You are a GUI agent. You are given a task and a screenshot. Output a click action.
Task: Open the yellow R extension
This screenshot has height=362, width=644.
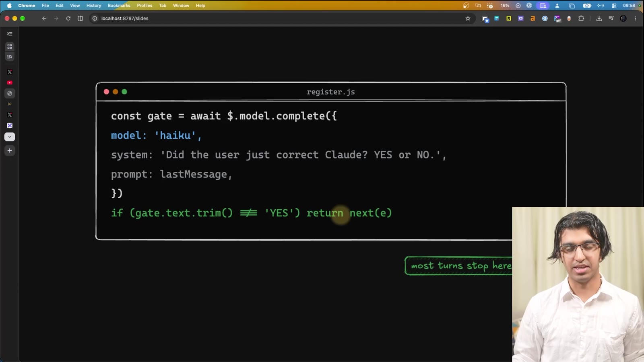(509, 19)
